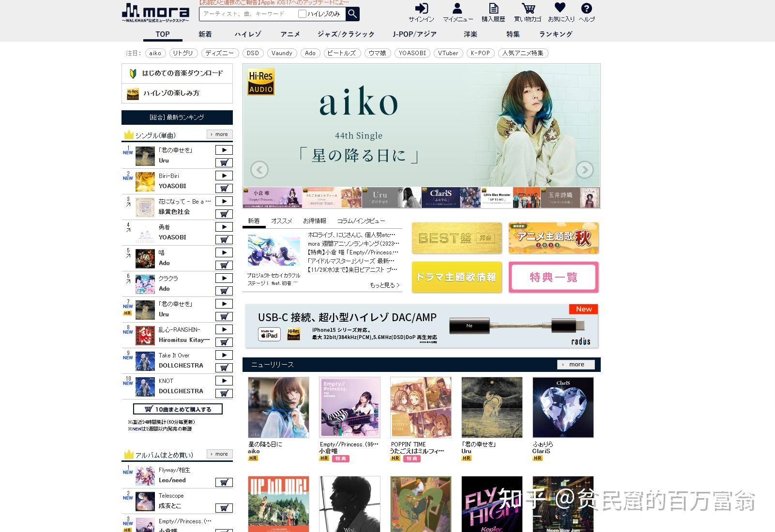The image size is (775, 532).
Task: Play 勇者 by YOASOBI preview
Action: click(224, 227)
